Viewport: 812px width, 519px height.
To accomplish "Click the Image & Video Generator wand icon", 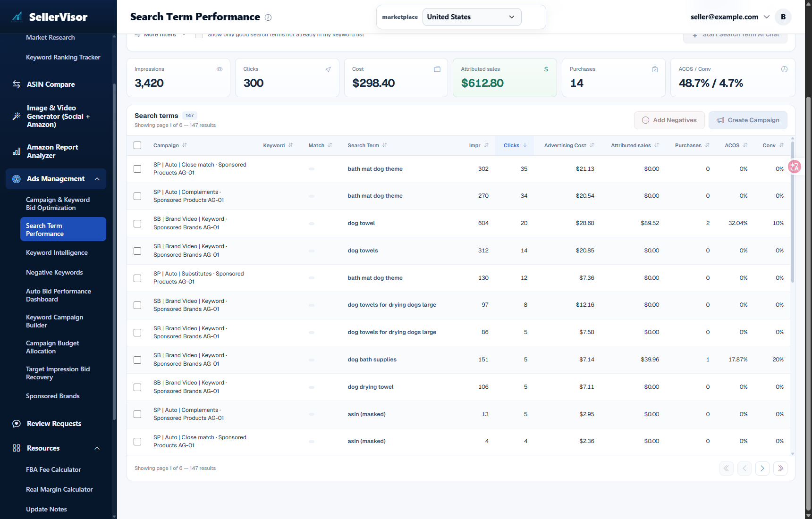I will coord(17,116).
